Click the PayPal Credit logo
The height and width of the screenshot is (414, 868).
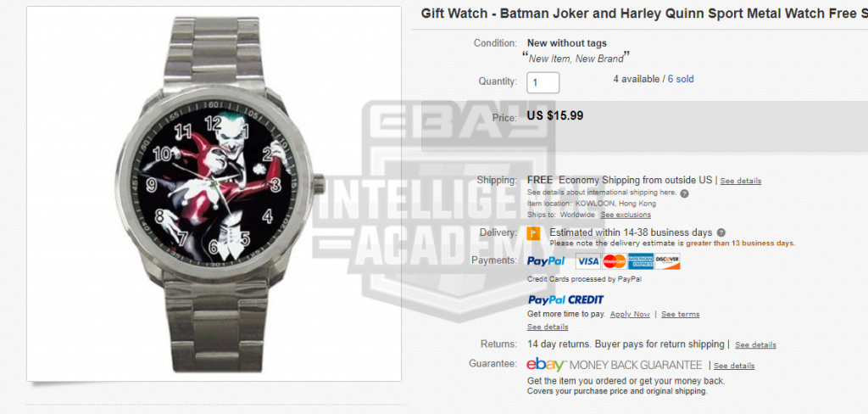pos(565,299)
